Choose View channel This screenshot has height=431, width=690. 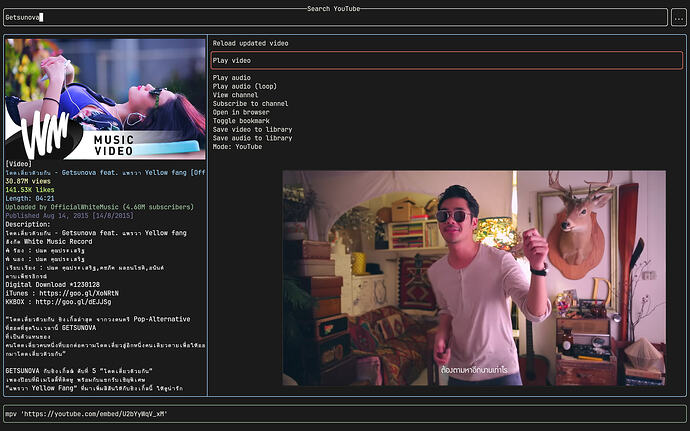click(235, 95)
